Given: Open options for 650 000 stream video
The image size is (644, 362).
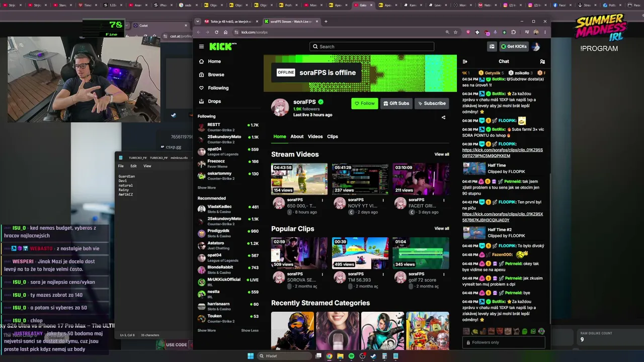Looking at the screenshot, I should (323, 200).
